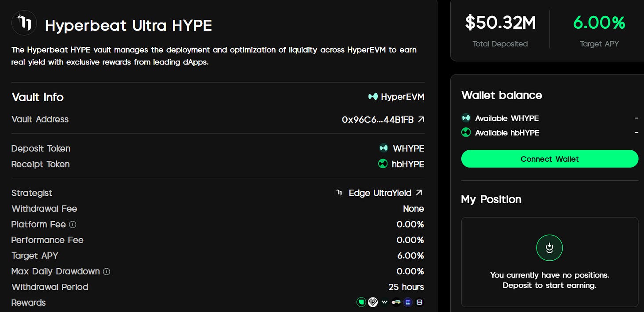The width and height of the screenshot is (644, 312).
Task: Click the hbHYPE receipt token icon
Action: tap(383, 164)
